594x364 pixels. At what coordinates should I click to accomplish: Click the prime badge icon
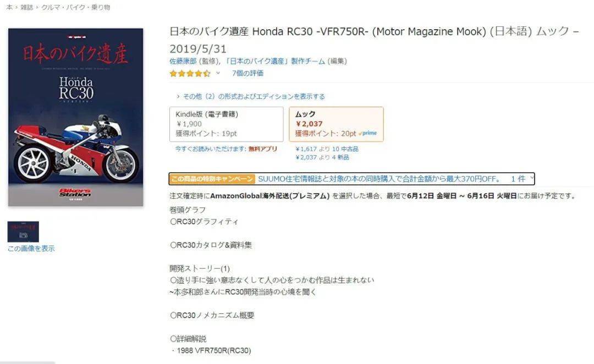[368, 133]
